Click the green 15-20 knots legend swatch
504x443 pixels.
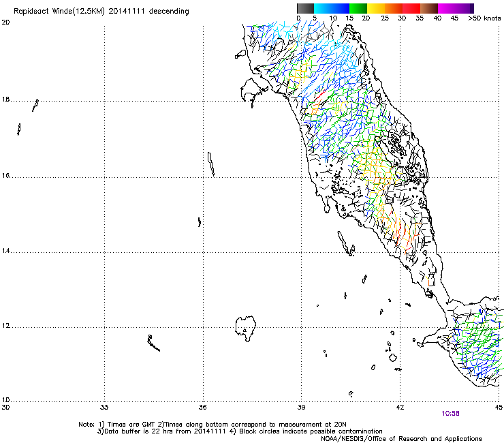[358, 8]
